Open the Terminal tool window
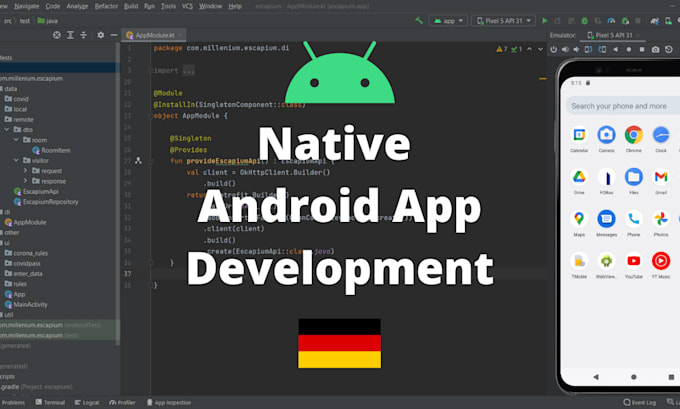This screenshot has height=409, width=680. pos(50,402)
